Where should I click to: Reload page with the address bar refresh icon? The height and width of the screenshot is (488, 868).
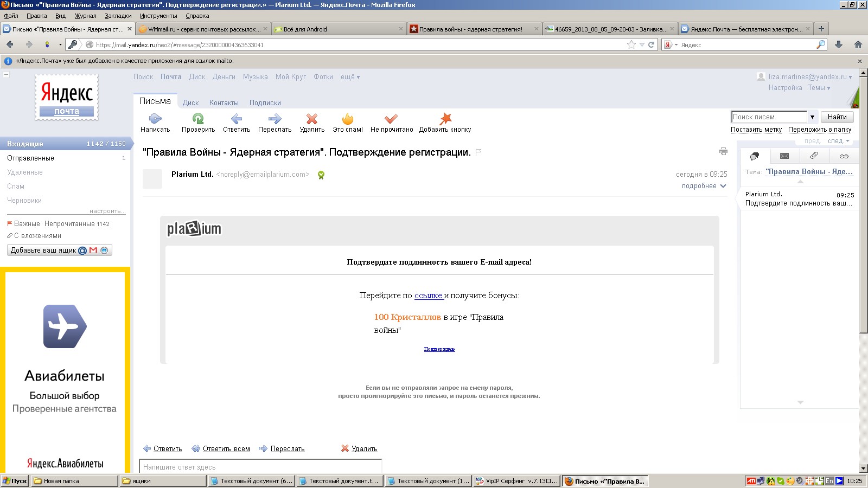tap(651, 44)
